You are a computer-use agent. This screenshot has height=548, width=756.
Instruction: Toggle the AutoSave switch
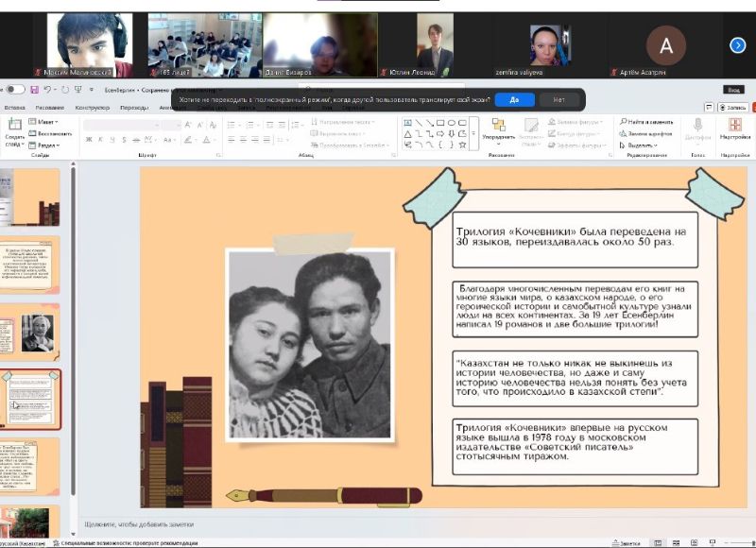click(x=14, y=90)
